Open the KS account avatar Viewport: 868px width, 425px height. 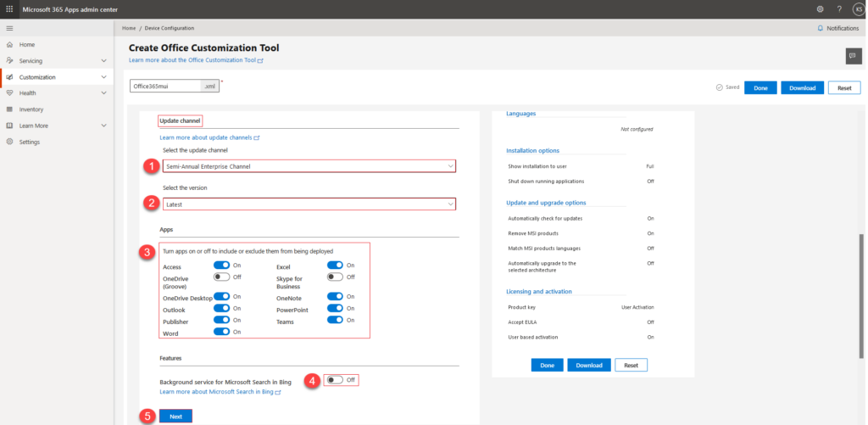[859, 9]
